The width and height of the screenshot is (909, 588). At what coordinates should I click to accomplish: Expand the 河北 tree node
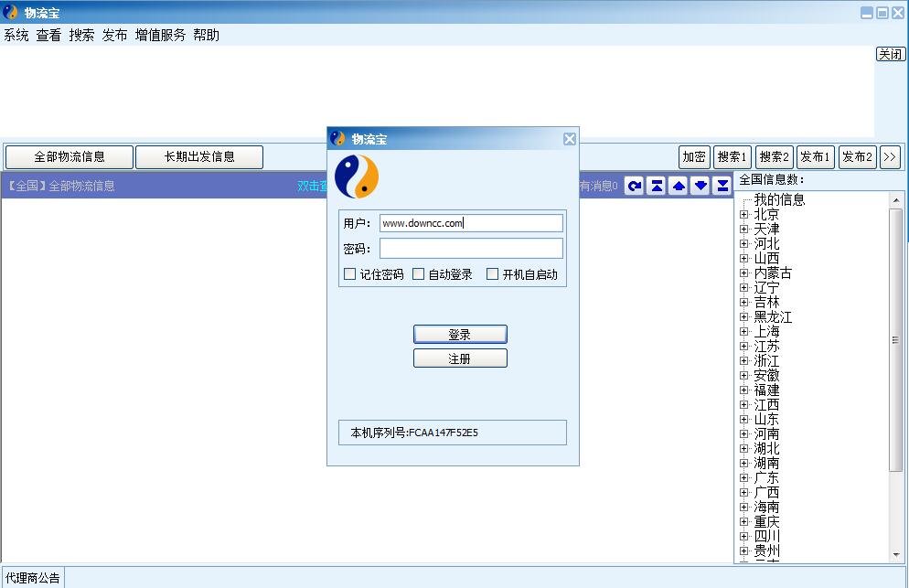click(744, 243)
